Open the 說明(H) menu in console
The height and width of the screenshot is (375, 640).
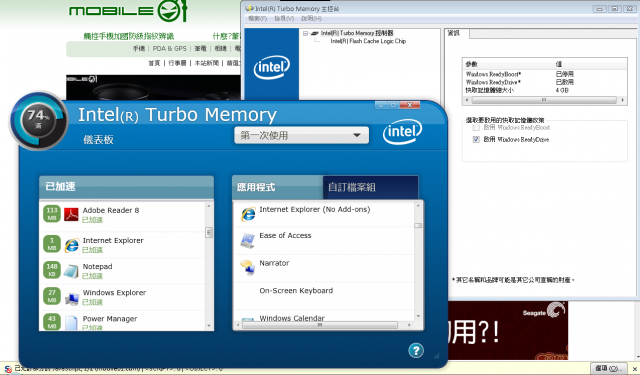[x=311, y=19]
